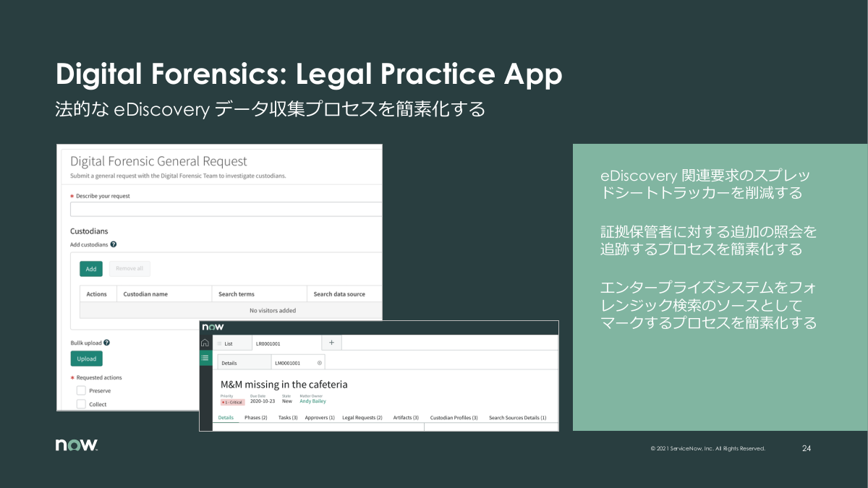Select the LM0001001 sub-tab
The height and width of the screenshot is (488, 868).
[x=299, y=363]
